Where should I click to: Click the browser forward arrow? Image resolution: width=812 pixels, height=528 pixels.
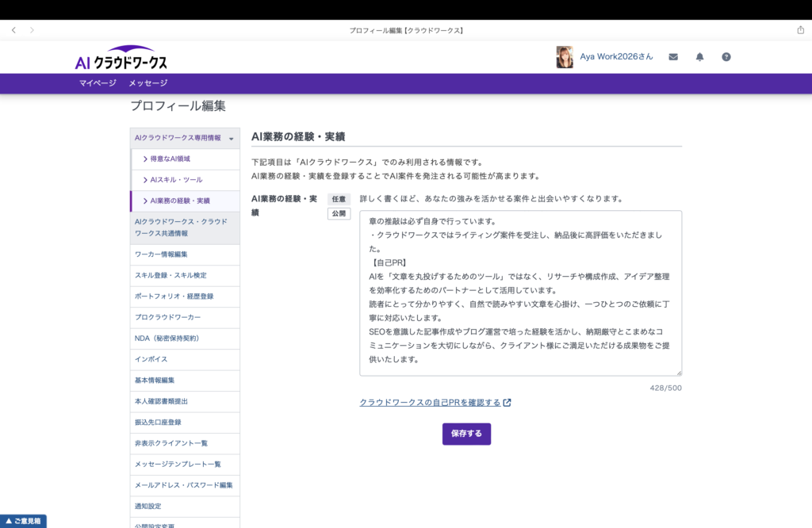(x=32, y=30)
